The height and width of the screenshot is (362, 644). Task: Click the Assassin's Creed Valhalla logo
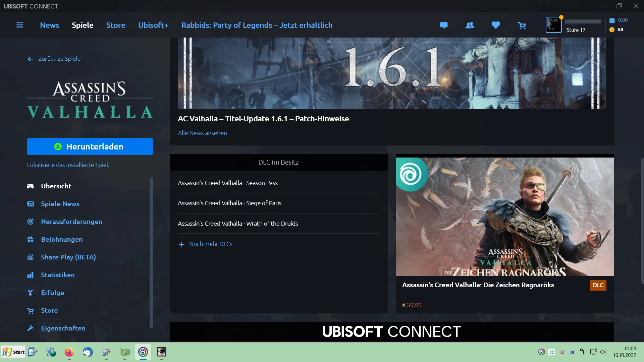coord(90,100)
